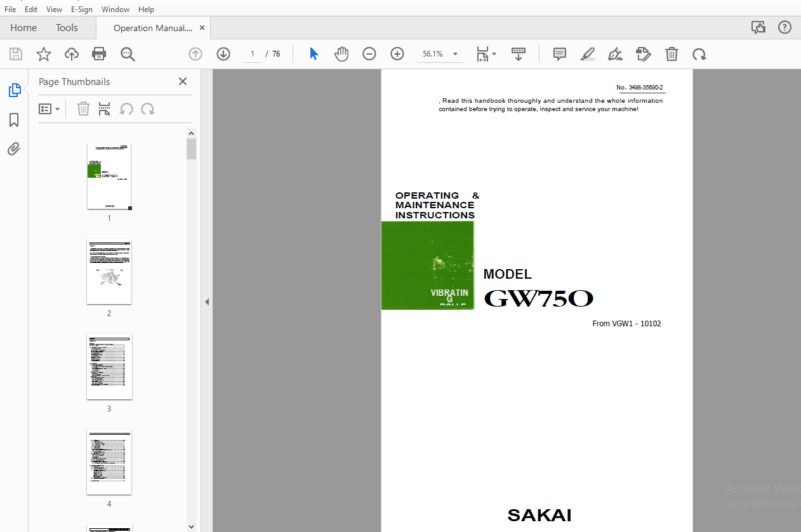Click the thumbnails scrollbar up arrow

192,133
